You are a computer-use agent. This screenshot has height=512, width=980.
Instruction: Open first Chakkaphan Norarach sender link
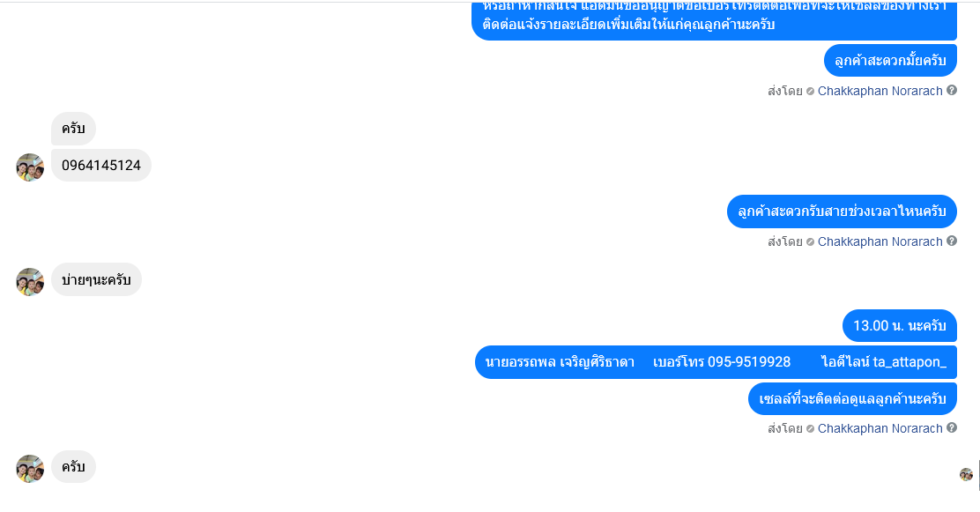click(880, 92)
